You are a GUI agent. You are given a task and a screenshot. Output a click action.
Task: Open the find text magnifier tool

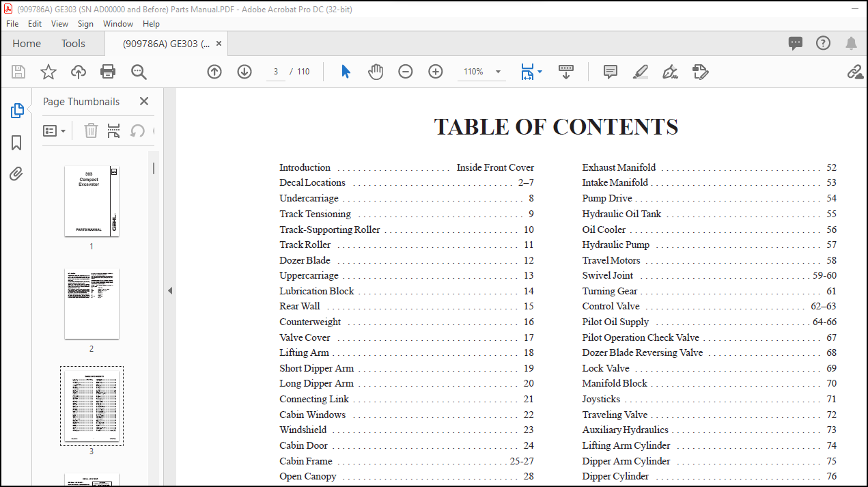click(x=139, y=72)
